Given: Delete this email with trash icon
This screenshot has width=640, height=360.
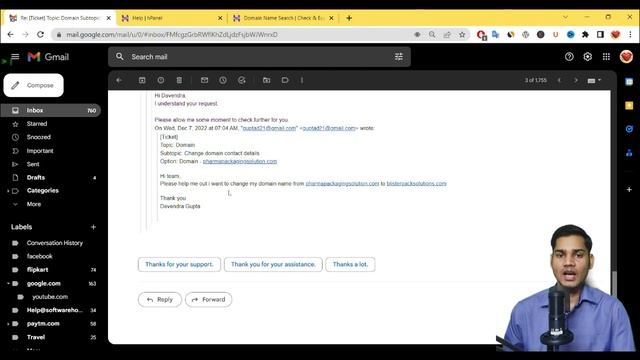Looking at the screenshot, I should tap(179, 80).
